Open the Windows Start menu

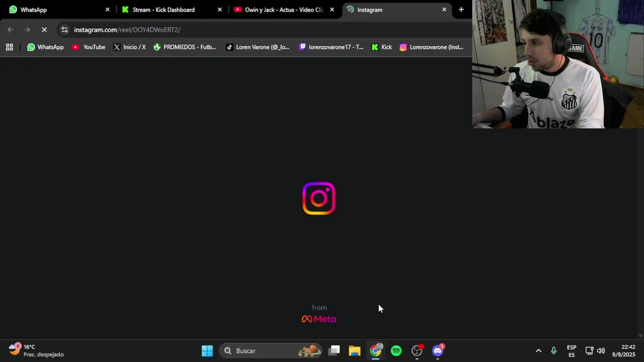coord(207,350)
